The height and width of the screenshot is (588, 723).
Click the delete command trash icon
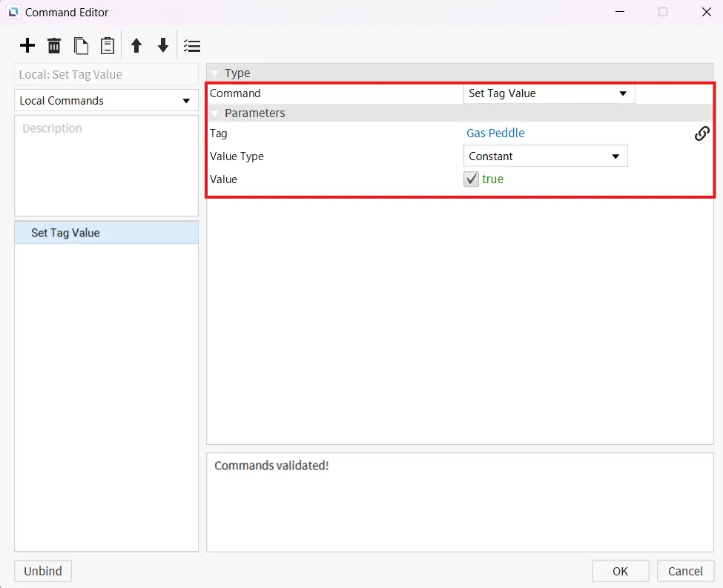(54, 46)
